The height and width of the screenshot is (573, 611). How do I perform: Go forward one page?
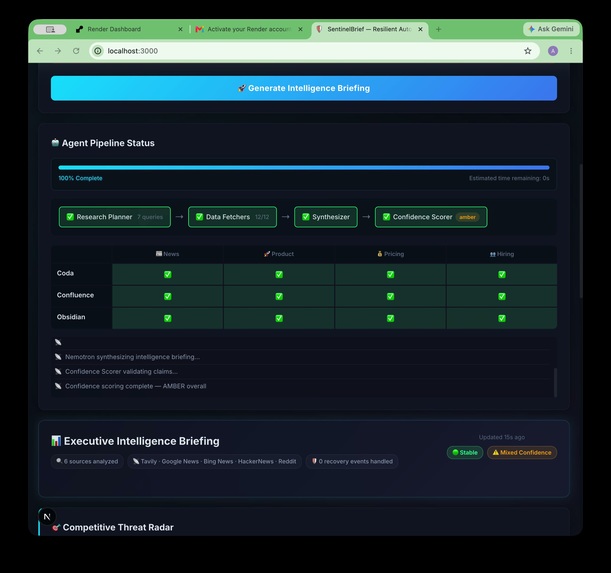tap(58, 51)
